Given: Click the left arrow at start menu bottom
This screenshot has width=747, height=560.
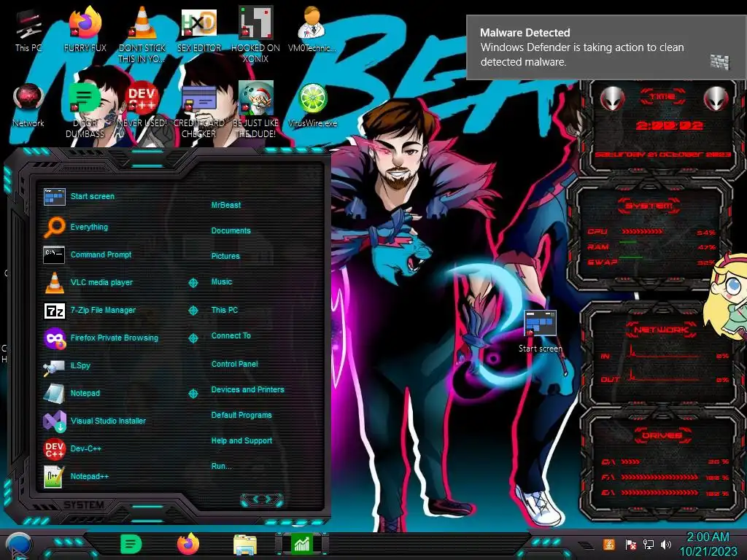Looking at the screenshot, I should (x=255, y=499).
